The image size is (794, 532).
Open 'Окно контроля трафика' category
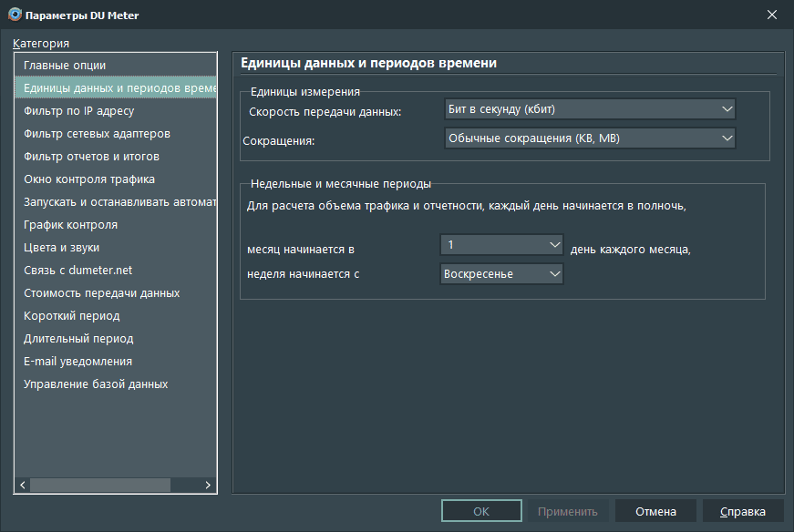pos(89,179)
